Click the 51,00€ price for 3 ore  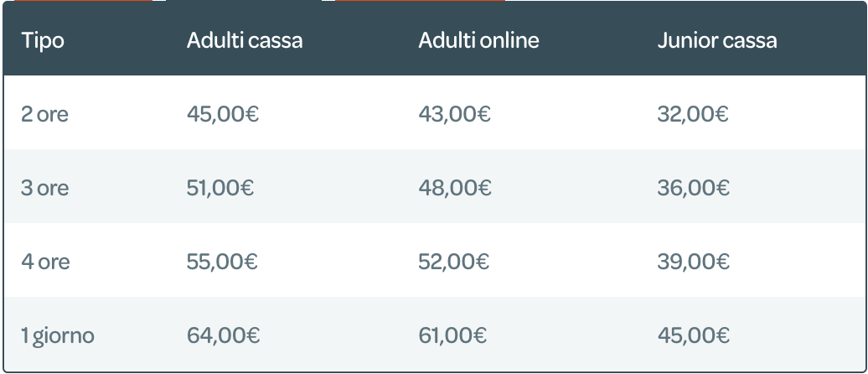click(x=220, y=188)
